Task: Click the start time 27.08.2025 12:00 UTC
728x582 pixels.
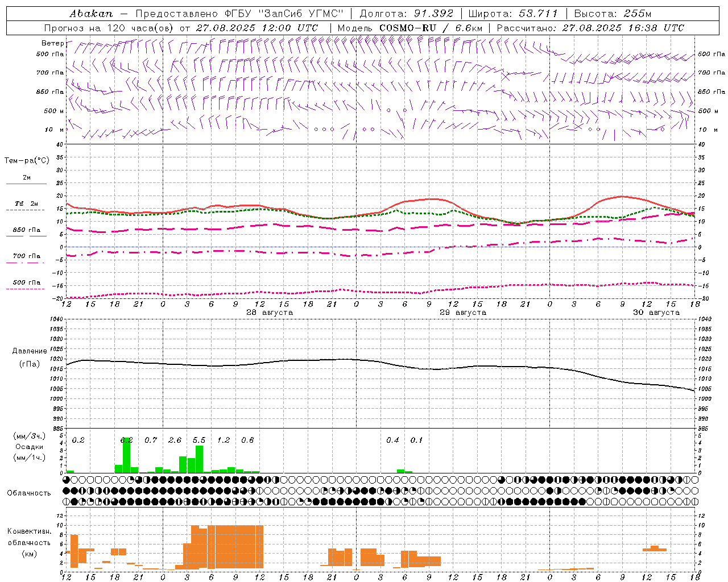Action: point(257,28)
